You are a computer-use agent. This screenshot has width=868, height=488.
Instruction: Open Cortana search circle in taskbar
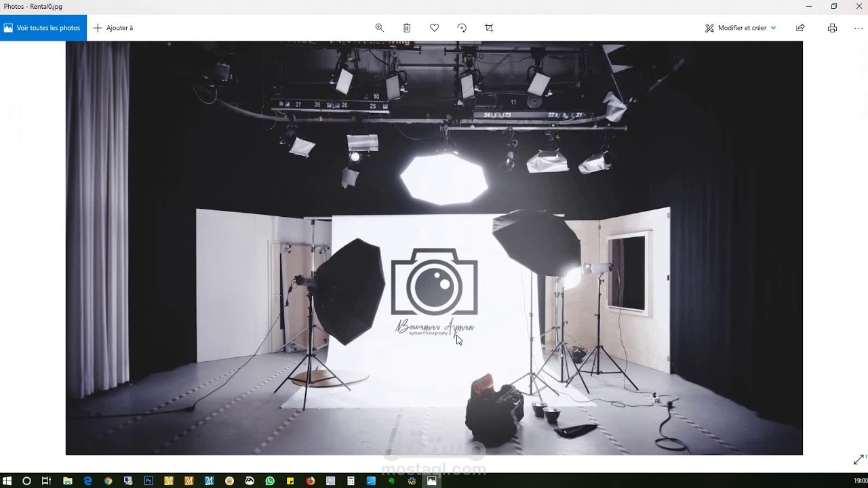point(26,481)
